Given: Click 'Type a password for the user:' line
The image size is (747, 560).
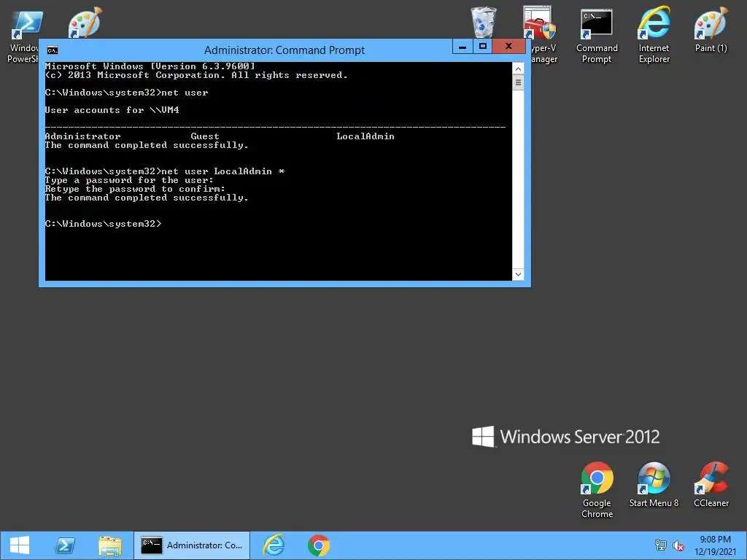Looking at the screenshot, I should tap(129, 181).
